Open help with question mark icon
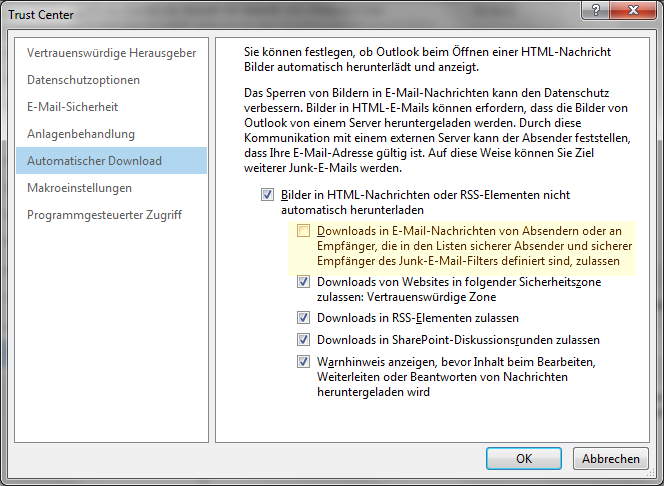664x486 pixels. tap(596, 10)
